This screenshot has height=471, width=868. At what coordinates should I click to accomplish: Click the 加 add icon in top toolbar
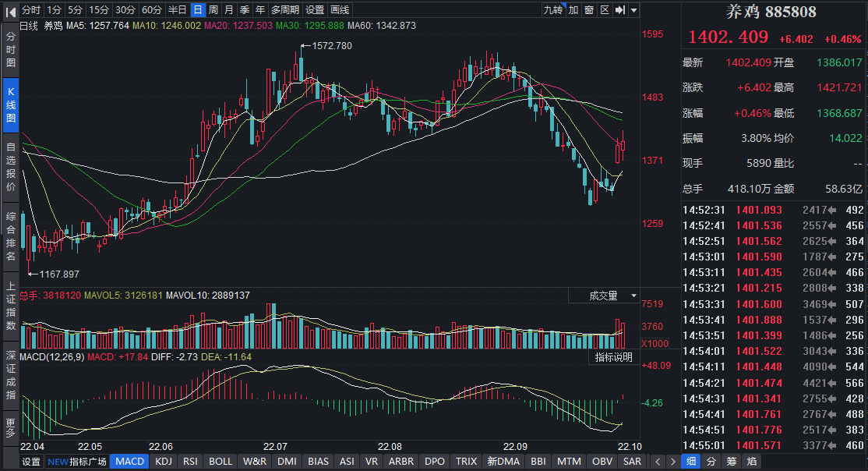pos(573,10)
